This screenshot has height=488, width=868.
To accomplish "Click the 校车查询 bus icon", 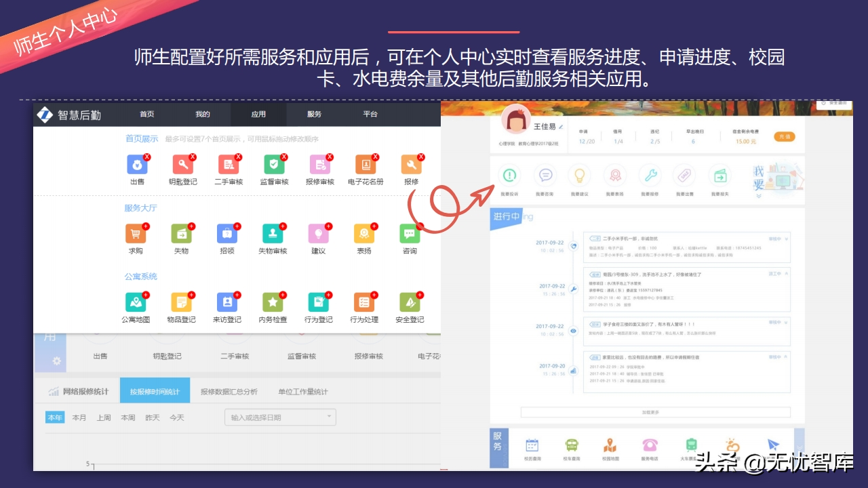I will [572, 447].
